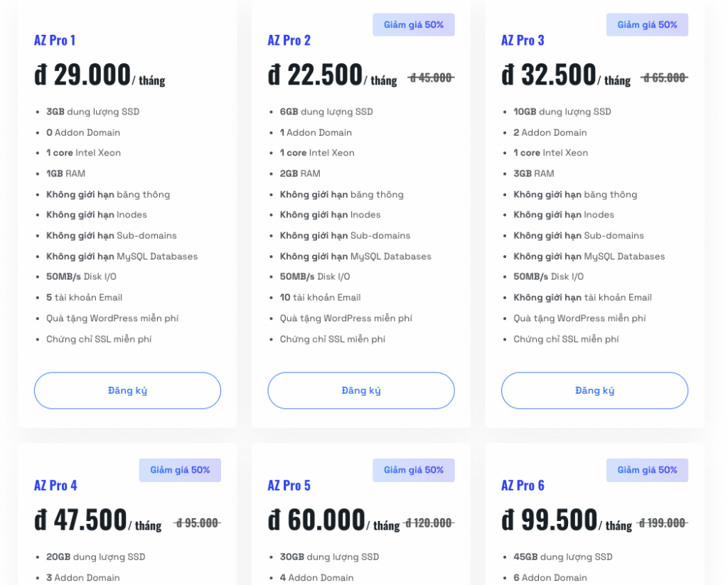Click the Giảm giá 50% badge on AZ Pro 6

coord(647,470)
